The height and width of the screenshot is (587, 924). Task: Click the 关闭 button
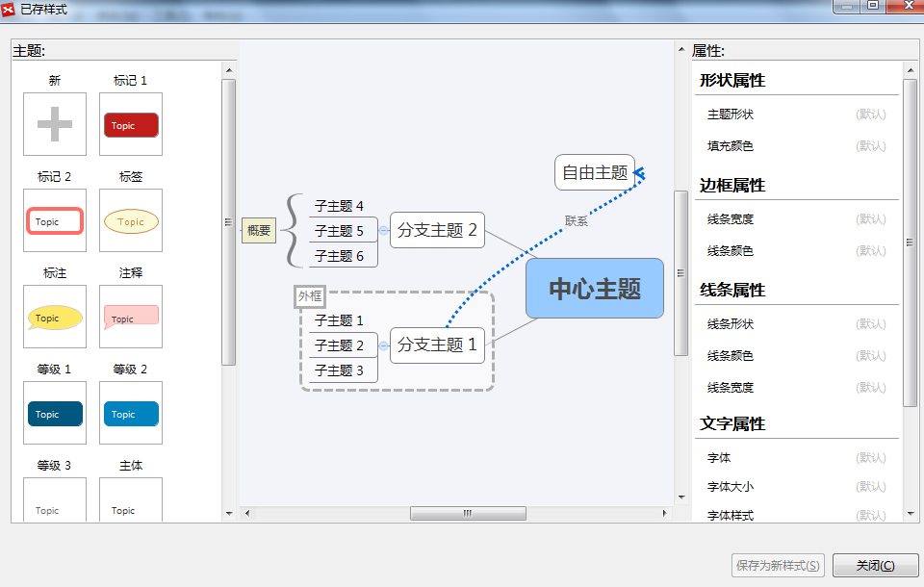[x=875, y=566]
